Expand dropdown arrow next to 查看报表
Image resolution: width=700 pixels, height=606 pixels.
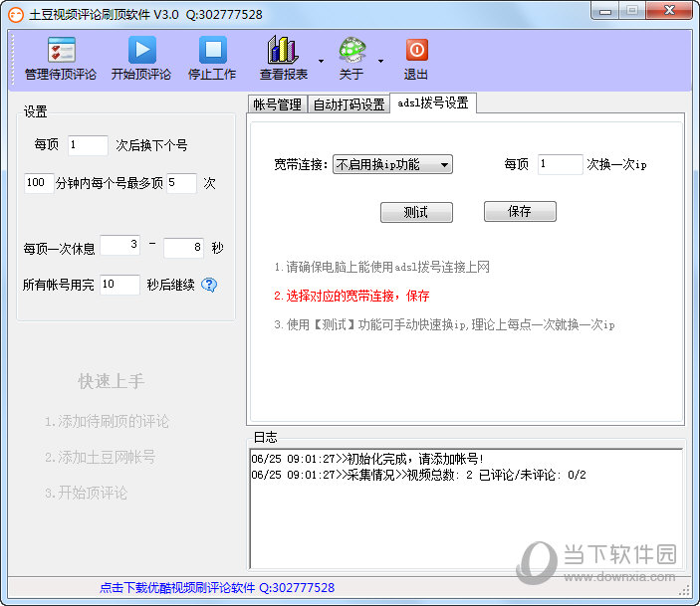[321, 61]
